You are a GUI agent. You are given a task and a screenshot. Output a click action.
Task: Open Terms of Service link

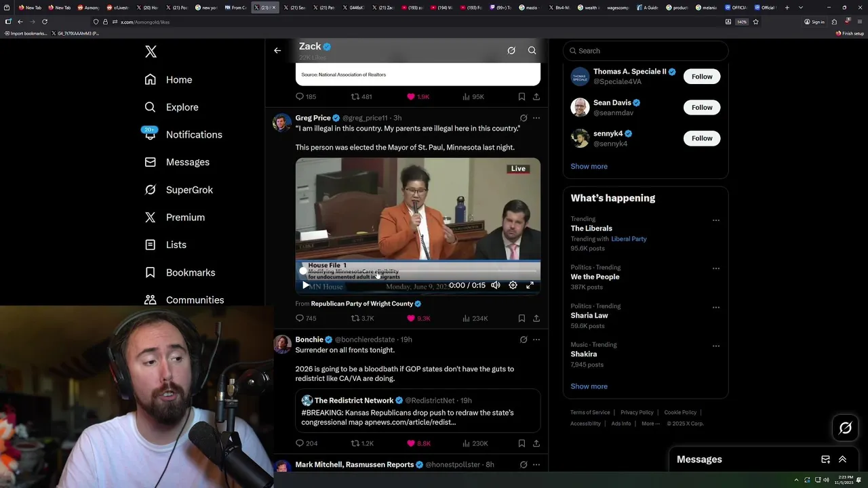[x=590, y=412]
